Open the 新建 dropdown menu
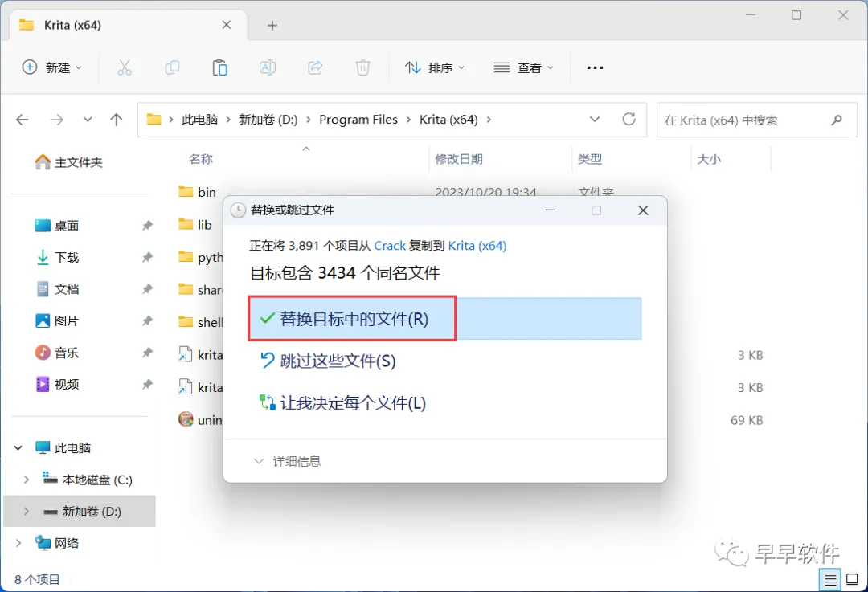 52,67
